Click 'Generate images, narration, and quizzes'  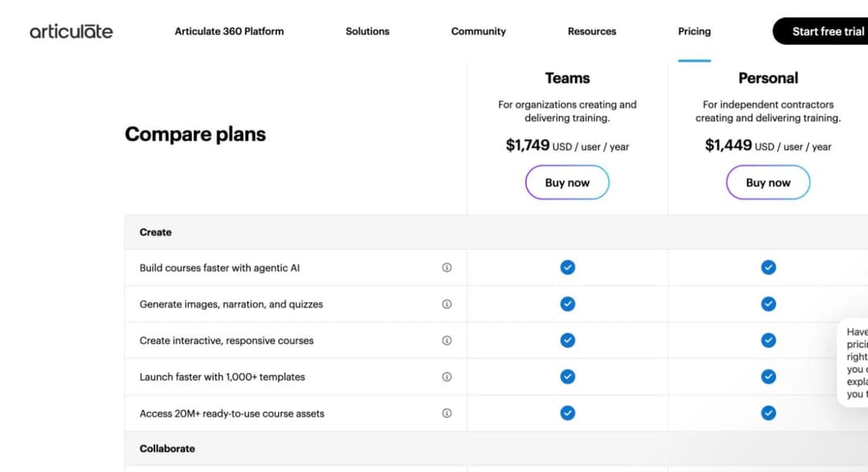click(231, 304)
